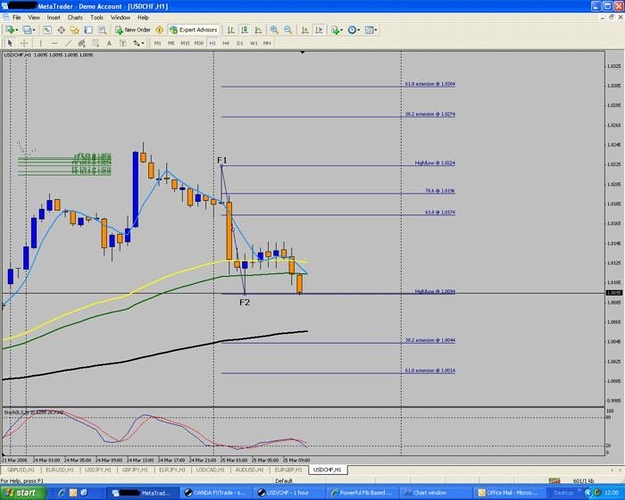Screen dimensions: 625x500
Task: Open Office Mail from the taskbar
Action: pyautogui.click(x=509, y=493)
